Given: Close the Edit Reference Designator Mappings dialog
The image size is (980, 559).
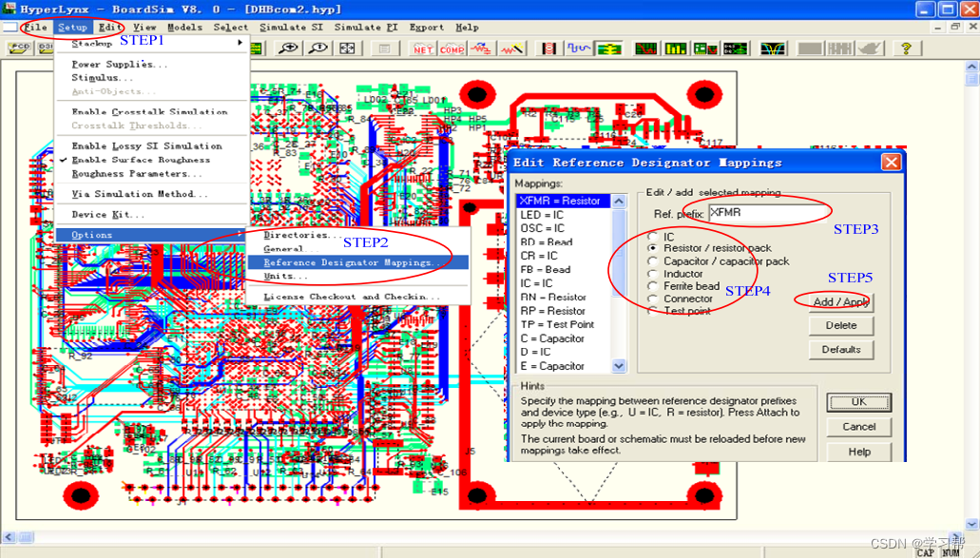Looking at the screenshot, I should click(x=891, y=163).
